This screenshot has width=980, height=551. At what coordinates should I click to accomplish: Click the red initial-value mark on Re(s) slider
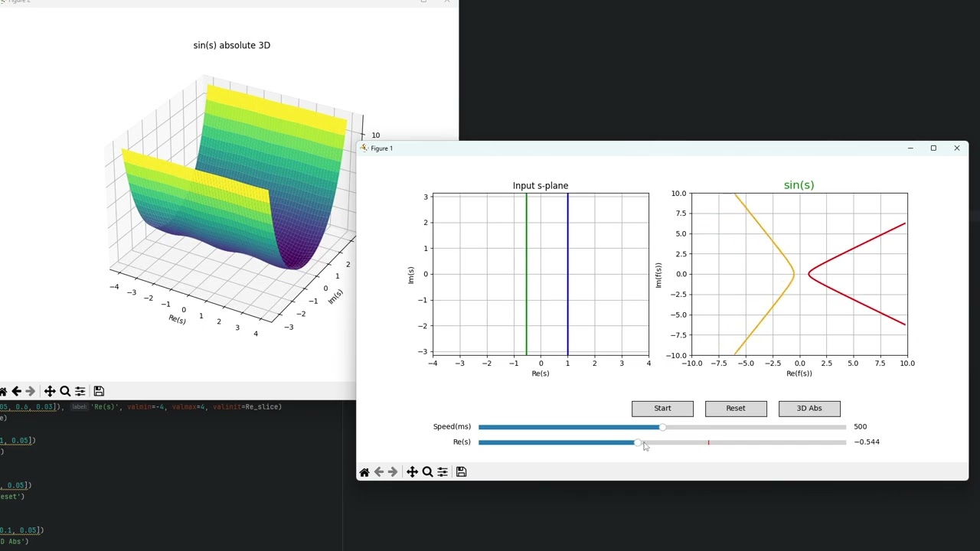pyautogui.click(x=708, y=442)
